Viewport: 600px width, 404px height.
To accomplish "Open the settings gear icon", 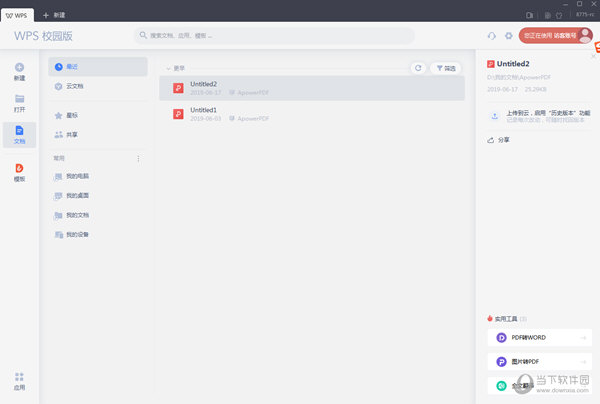I will 509,36.
